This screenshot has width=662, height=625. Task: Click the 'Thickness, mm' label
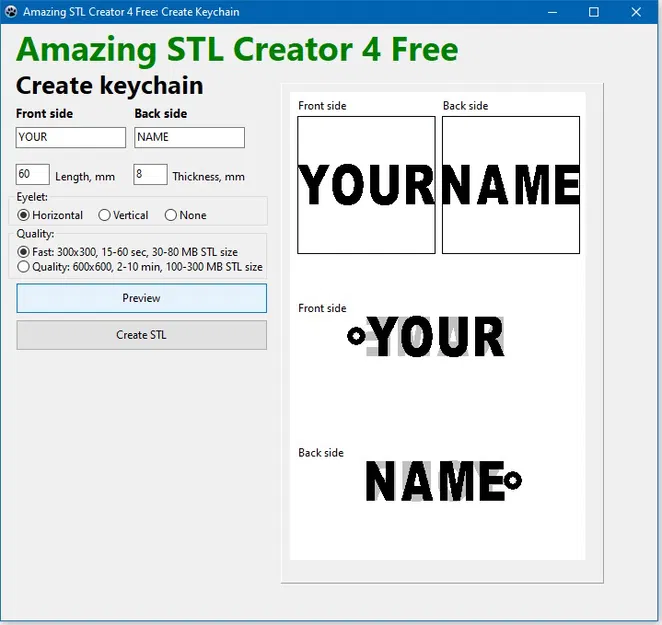click(209, 177)
